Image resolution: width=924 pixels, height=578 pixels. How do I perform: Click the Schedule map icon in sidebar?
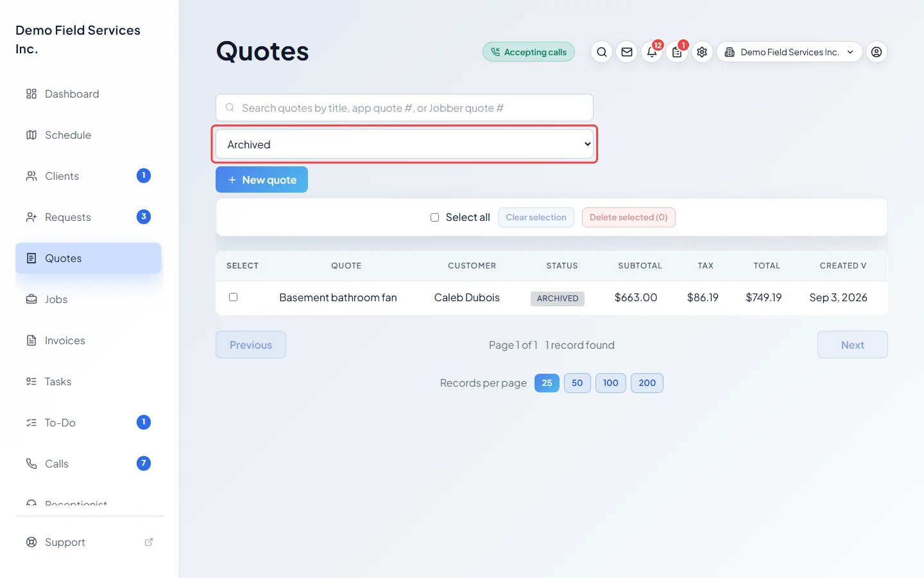coord(31,135)
